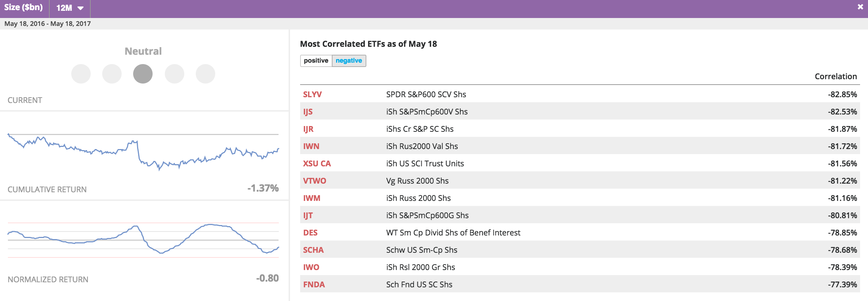868x301 pixels.
Task: Click the first leftmost indicator circle
Action: coord(81,74)
